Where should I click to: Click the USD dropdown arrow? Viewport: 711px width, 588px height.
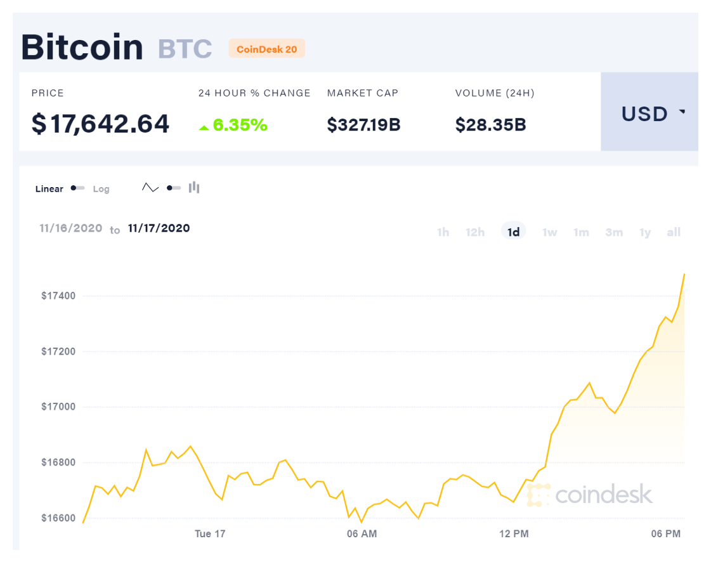(x=682, y=111)
